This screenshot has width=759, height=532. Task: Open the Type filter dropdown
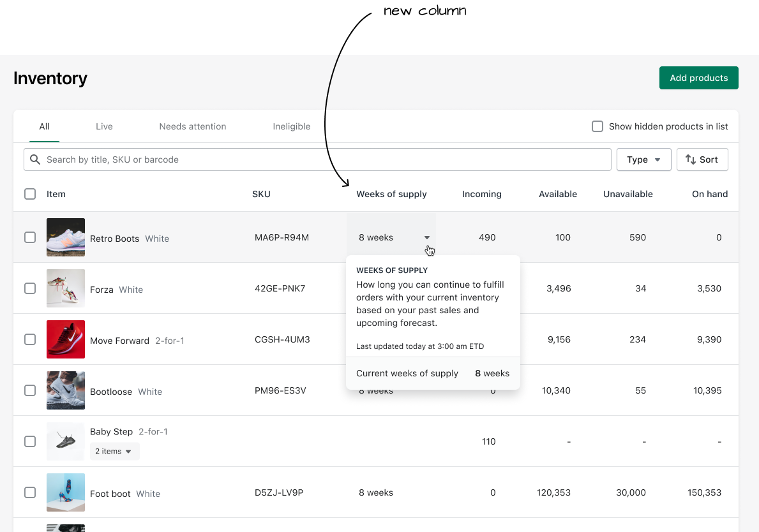coord(643,159)
